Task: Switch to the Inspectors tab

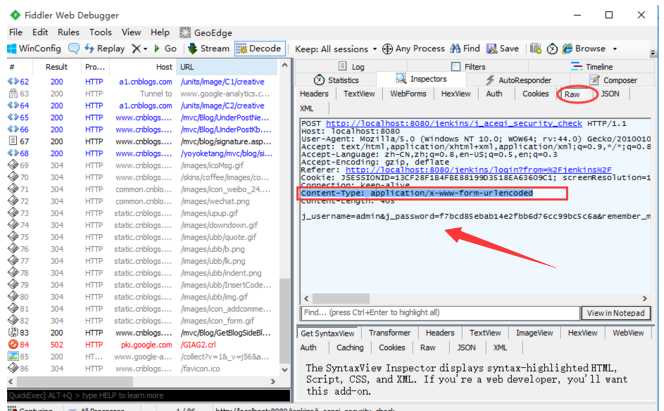Action: pos(421,79)
